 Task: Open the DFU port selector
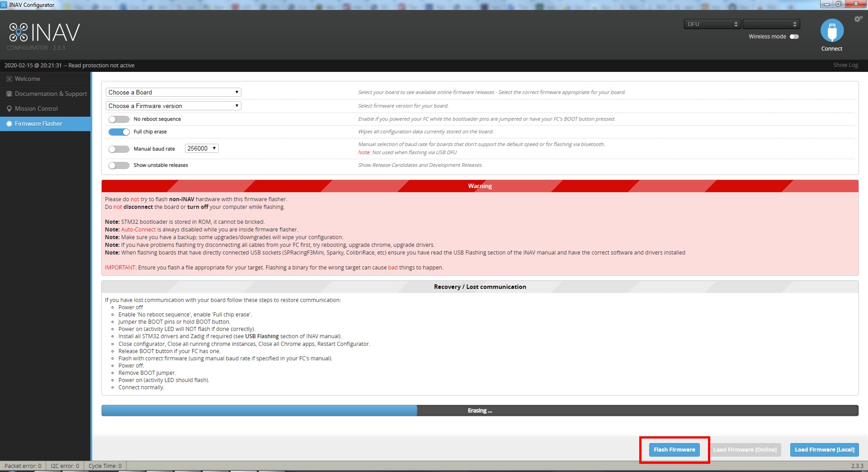[712, 24]
